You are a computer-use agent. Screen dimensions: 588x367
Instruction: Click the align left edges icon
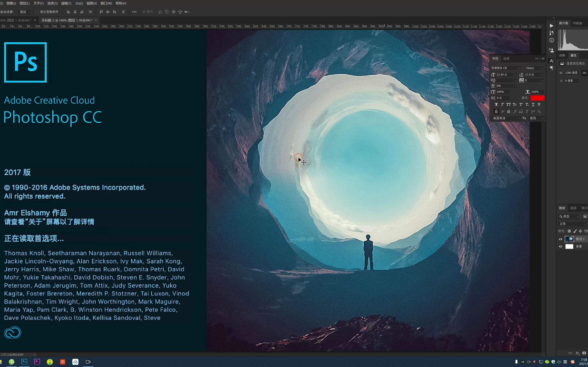[68, 12]
